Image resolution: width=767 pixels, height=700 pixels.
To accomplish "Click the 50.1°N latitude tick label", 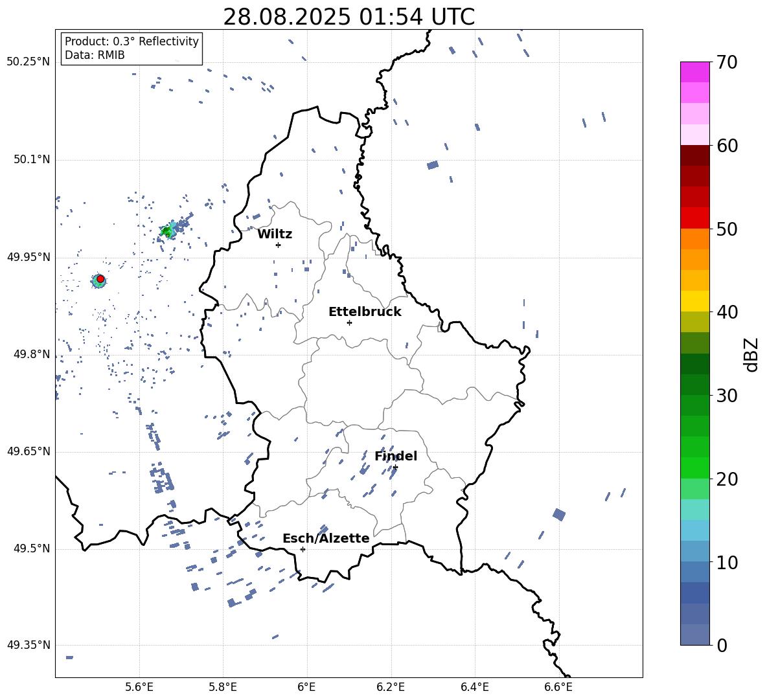I will coord(31,159).
